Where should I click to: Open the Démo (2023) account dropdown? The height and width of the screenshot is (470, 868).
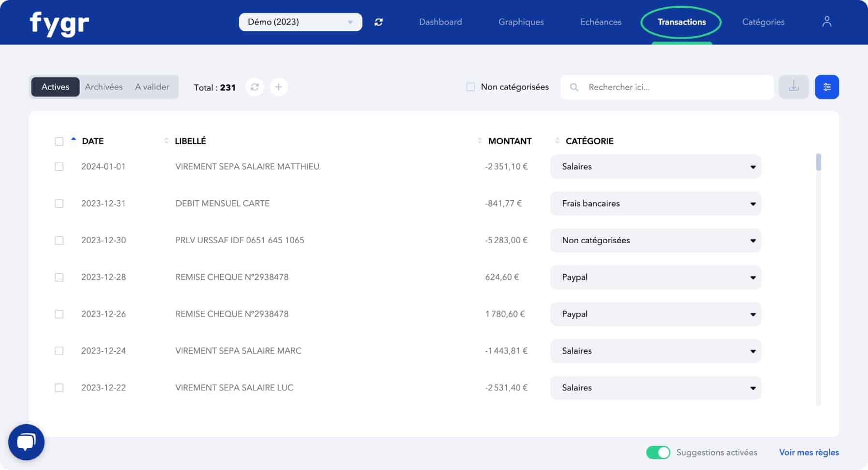pos(300,22)
